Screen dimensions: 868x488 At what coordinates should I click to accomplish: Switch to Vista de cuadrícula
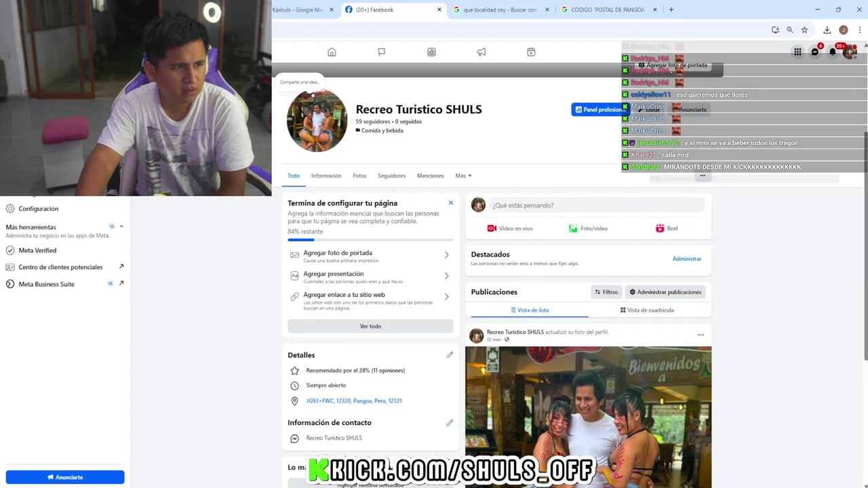(647, 310)
